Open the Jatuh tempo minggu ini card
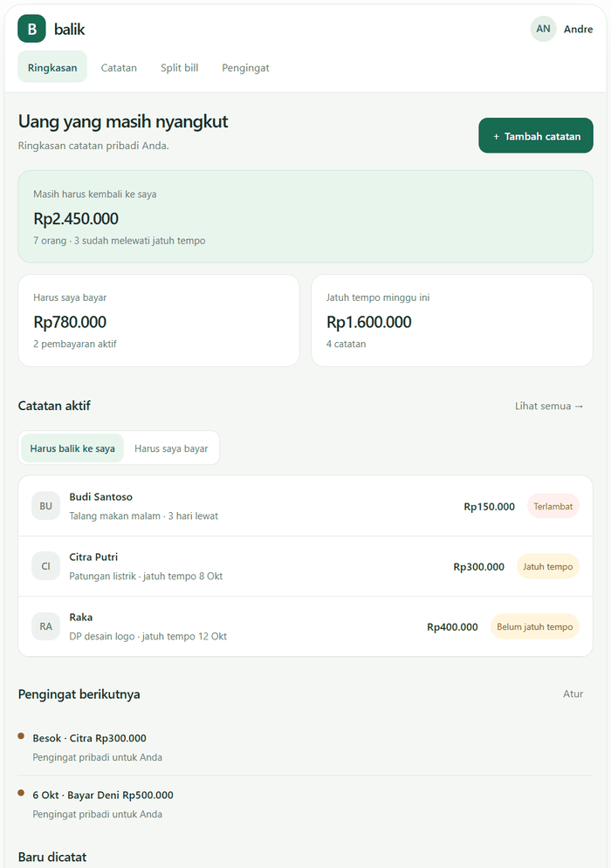 tap(452, 320)
